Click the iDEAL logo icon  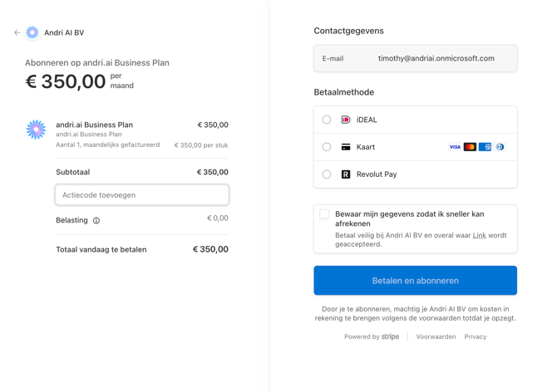pos(346,120)
